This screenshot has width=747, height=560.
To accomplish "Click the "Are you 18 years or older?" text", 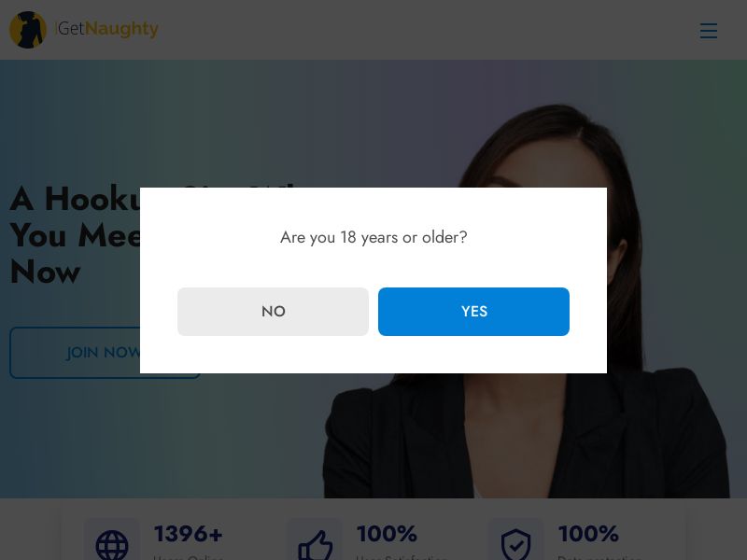I will point(373,237).
